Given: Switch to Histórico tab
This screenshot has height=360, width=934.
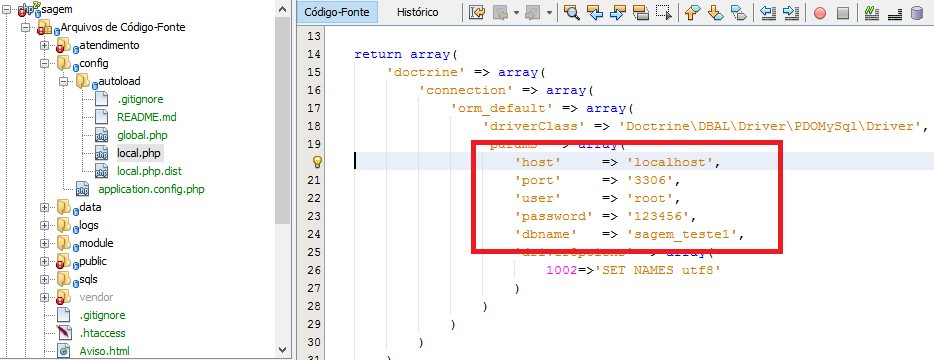Looking at the screenshot, I should coord(417,12).
